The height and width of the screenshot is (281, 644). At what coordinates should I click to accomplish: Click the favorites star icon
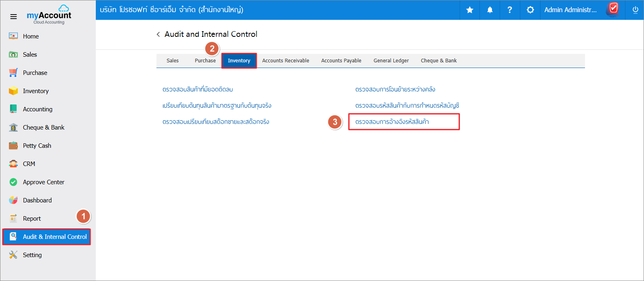(x=470, y=10)
